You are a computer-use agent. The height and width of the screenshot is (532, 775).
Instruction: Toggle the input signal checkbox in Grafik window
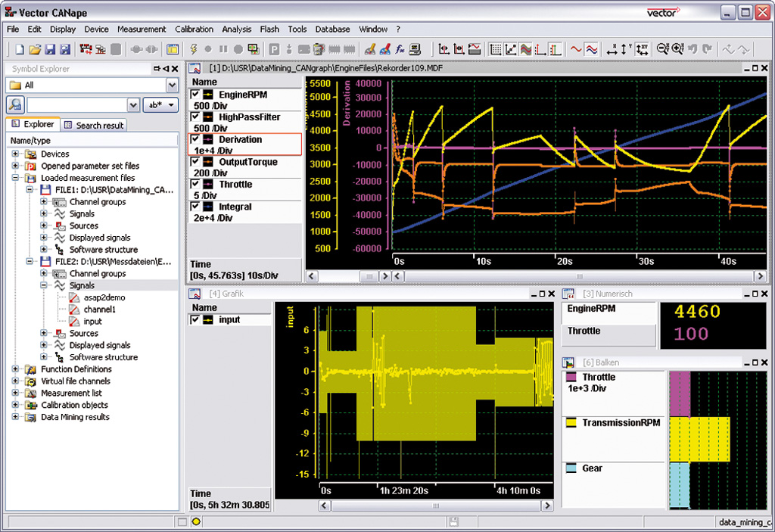pos(195,321)
